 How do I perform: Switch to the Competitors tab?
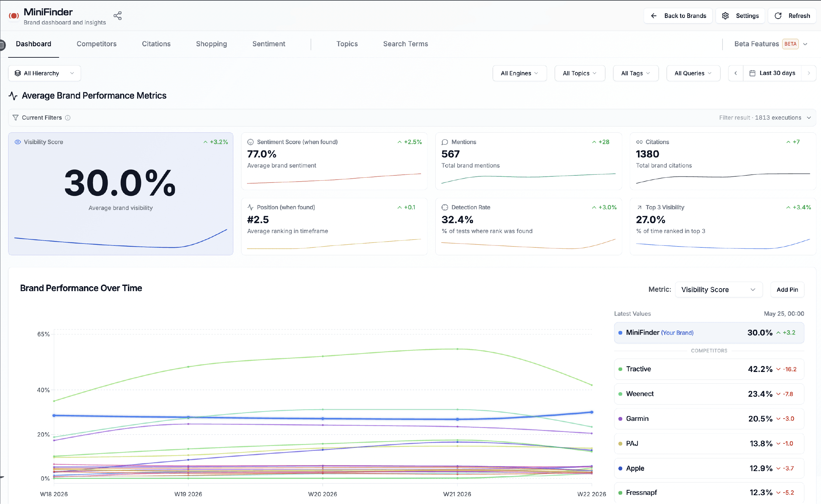coord(96,44)
